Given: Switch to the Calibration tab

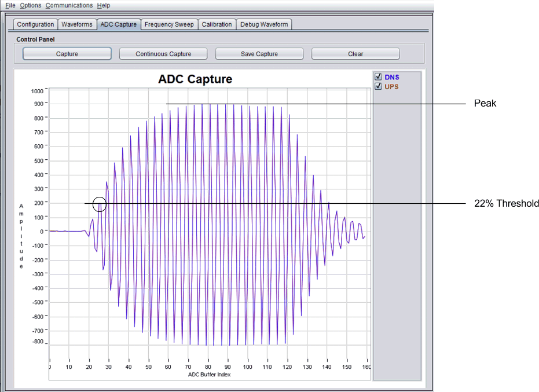Looking at the screenshot, I should (217, 24).
